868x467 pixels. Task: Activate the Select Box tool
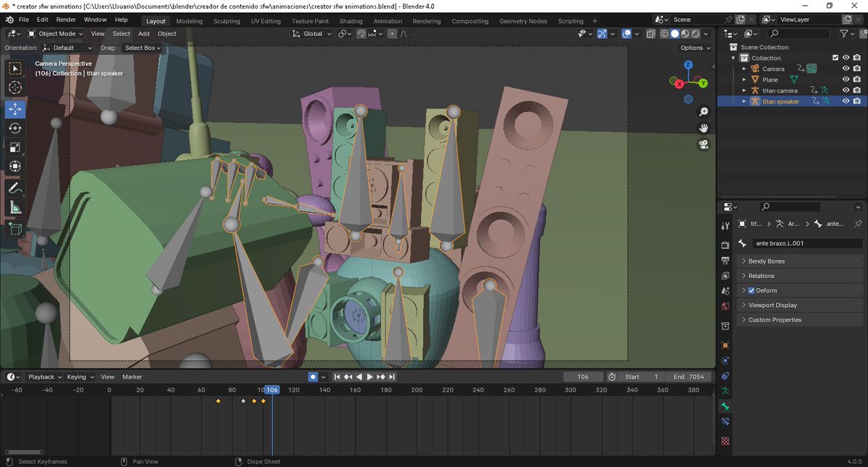[x=14, y=69]
